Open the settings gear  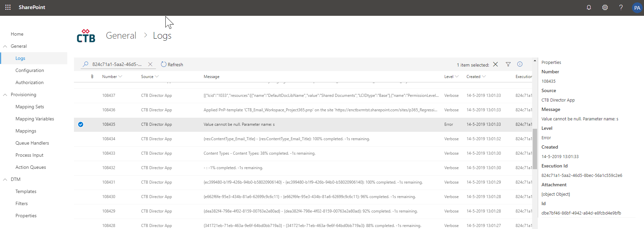click(605, 7)
